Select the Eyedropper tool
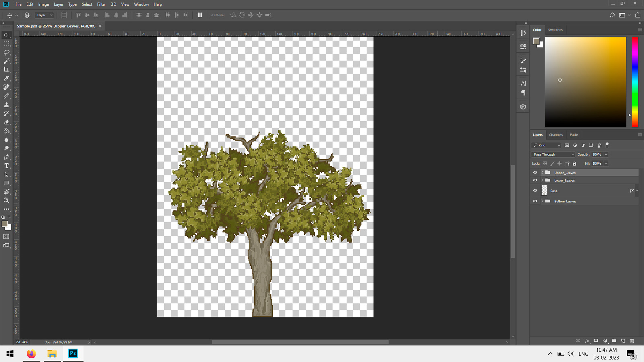Viewport: 644px width, 362px height. (x=6, y=79)
